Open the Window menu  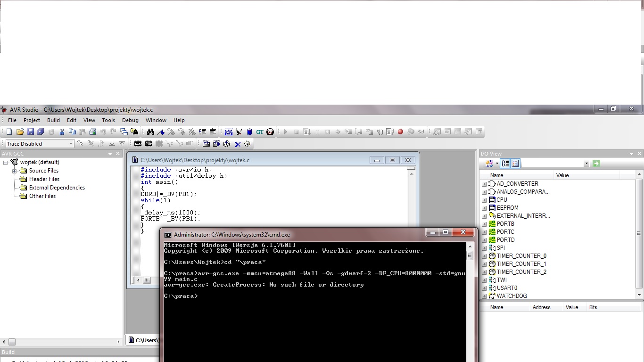point(156,120)
